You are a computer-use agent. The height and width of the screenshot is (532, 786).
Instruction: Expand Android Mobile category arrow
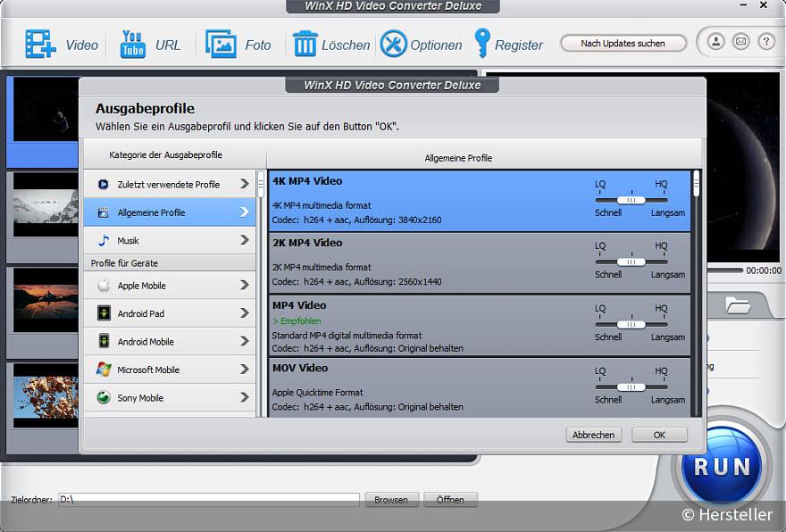(244, 341)
